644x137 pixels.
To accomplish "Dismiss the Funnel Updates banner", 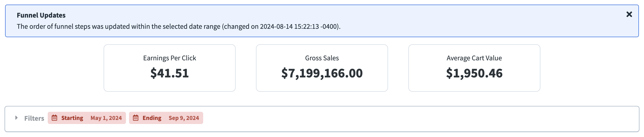I will click(x=629, y=14).
